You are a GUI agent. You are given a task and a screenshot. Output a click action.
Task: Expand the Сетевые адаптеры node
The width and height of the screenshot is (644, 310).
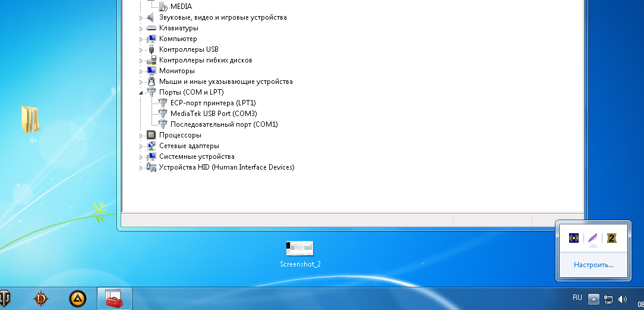tap(141, 146)
